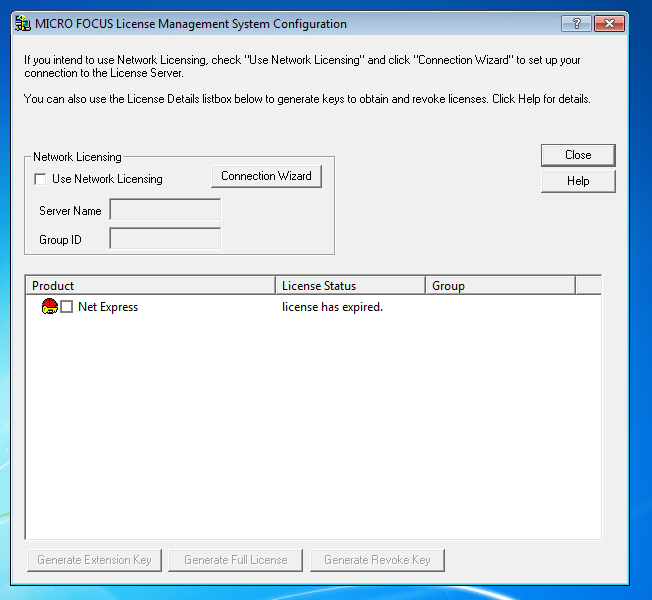This screenshot has width=652, height=600.
Task: Close the window with the red X
Action: pyautogui.click(x=608, y=24)
